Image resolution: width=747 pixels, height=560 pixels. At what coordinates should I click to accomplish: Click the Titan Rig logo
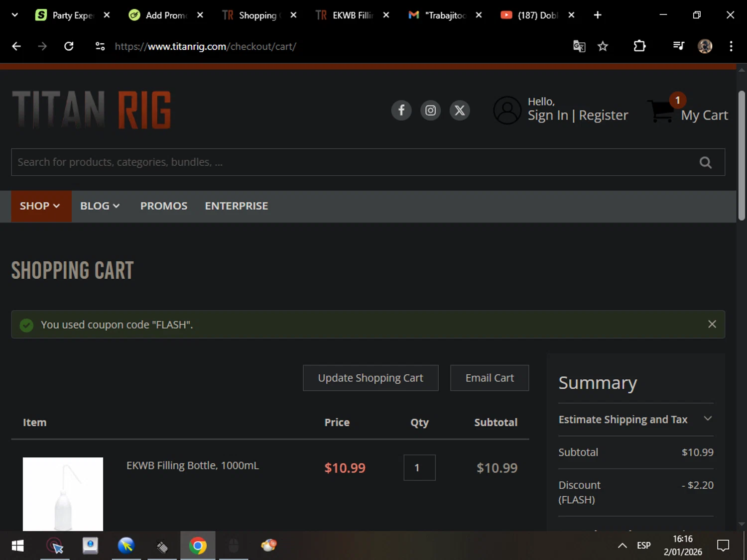92,110
